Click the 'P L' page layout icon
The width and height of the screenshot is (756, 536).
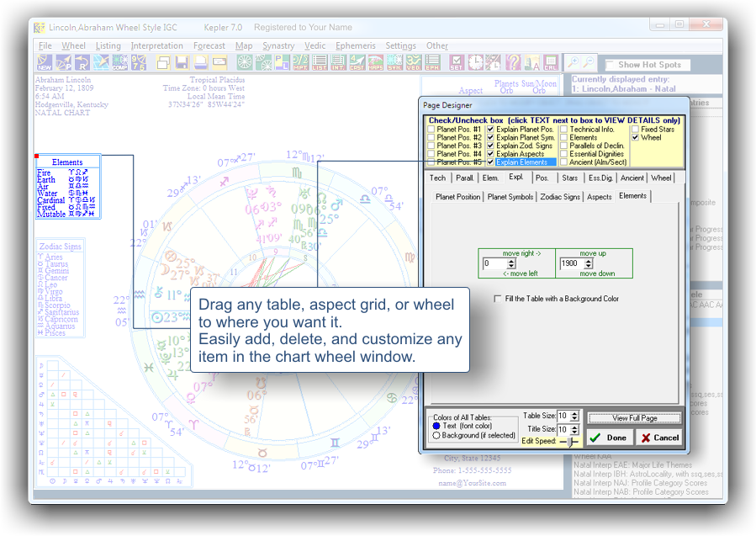[x=282, y=63]
